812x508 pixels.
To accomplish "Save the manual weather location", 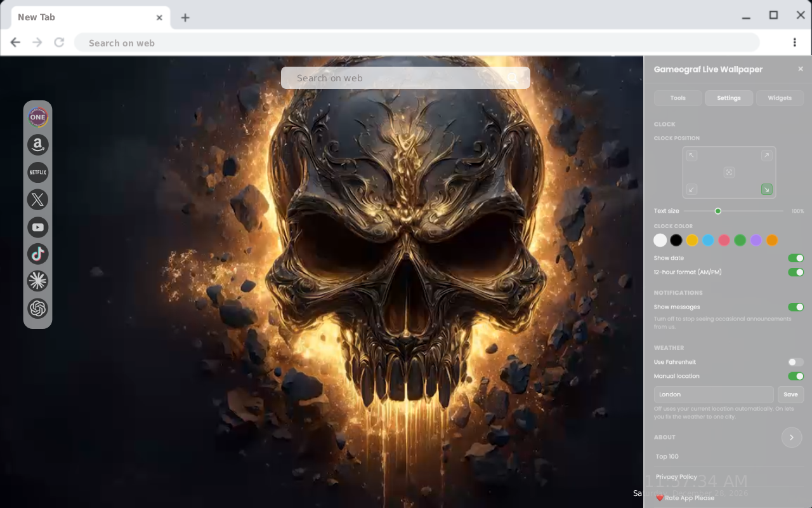I will click(790, 394).
